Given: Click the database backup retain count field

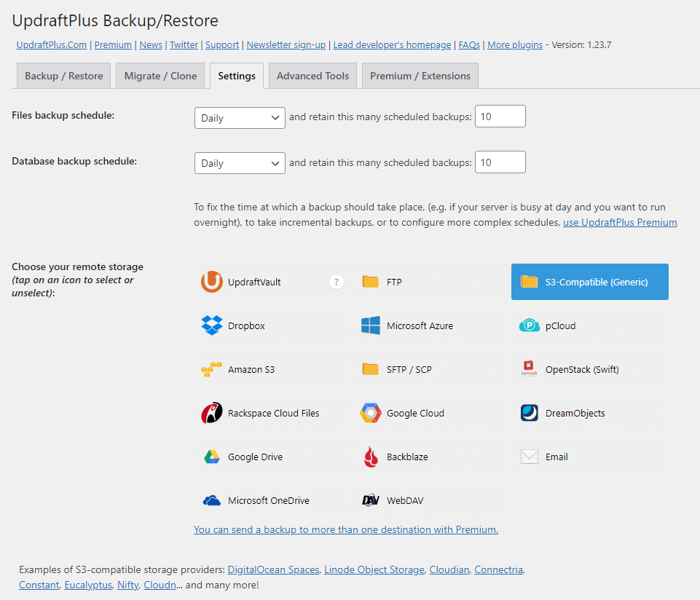Looking at the screenshot, I should point(500,162).
